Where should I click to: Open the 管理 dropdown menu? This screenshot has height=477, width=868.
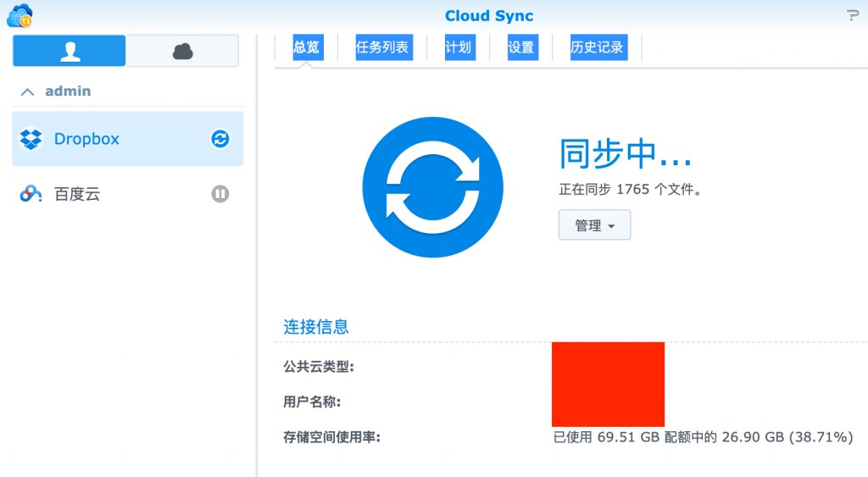(594, 225)
